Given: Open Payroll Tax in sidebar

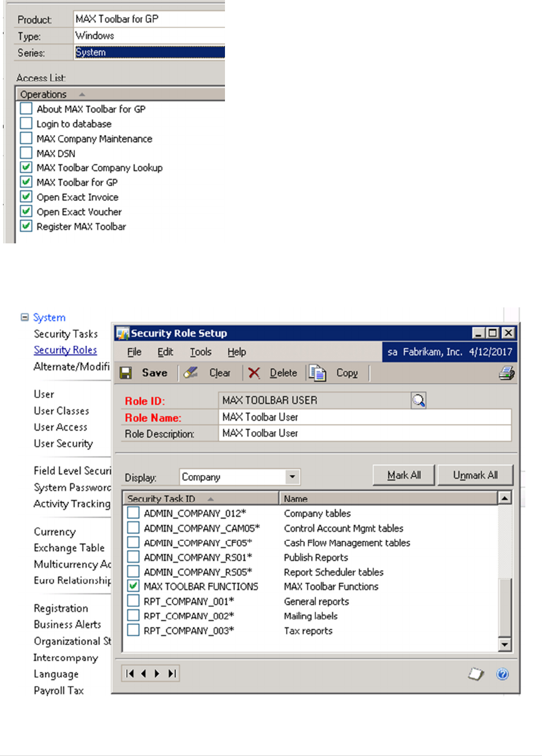Looking at the screenshot, I should pos(59,690).
